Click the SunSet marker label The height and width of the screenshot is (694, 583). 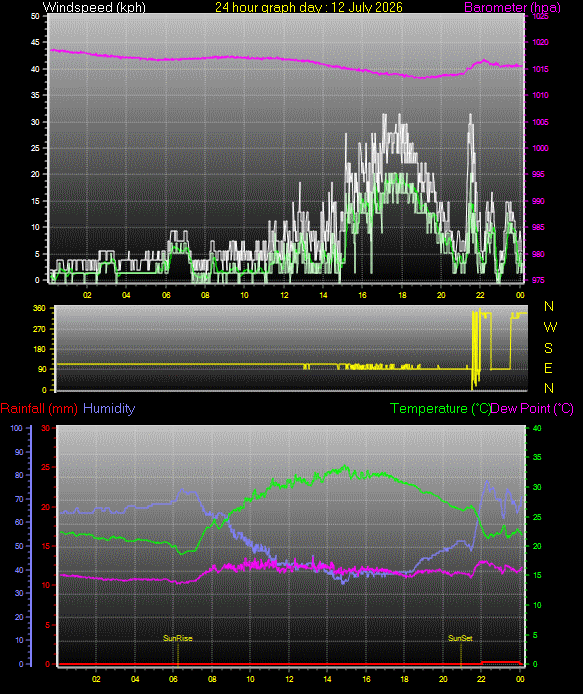click(x=460, y=638)
